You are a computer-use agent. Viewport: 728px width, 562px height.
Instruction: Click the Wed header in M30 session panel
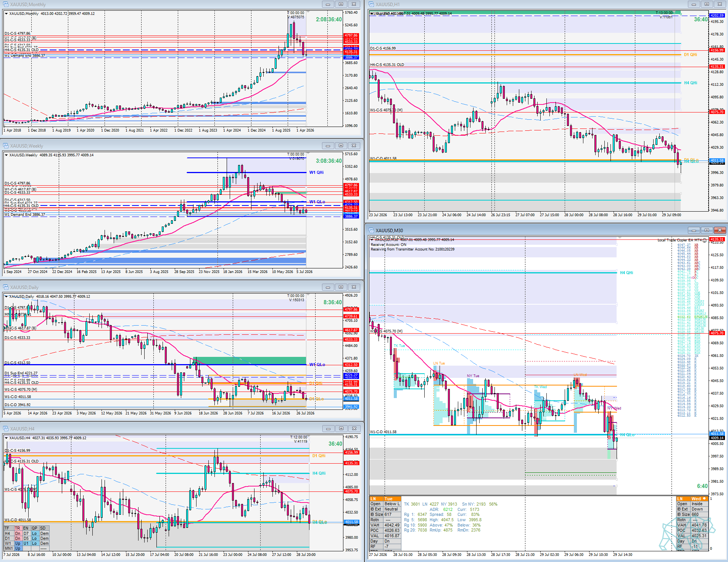point(699,499)
